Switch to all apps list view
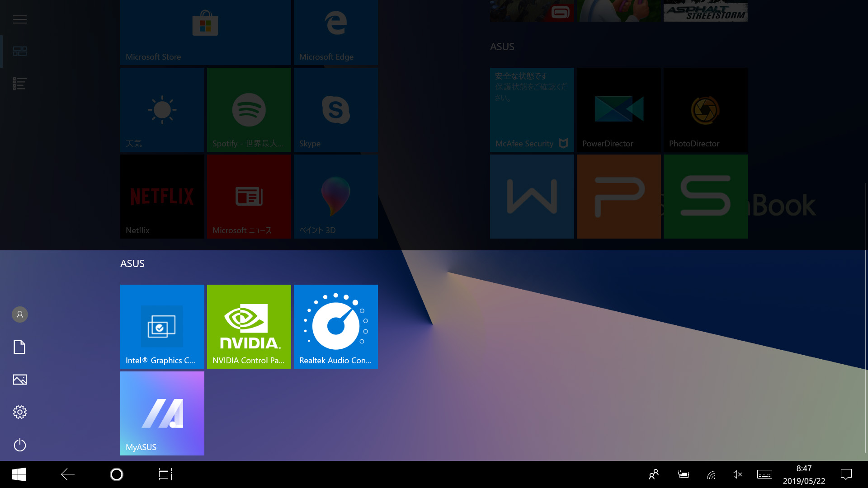This screenshot has height=488, width=868. click(x=20, y=84)
